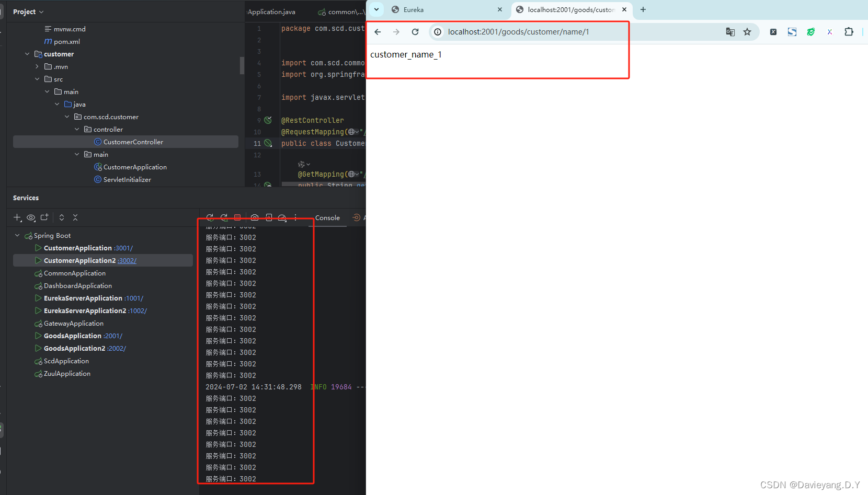This screenshot has height=495, width=868.
Task: Reload the localhost page
Action: click(x=415, y=32)
